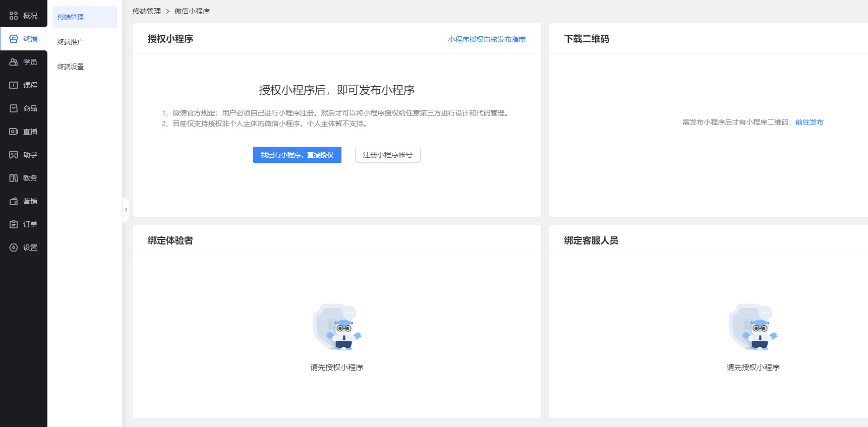Image resolution: width=868 pixels, height=427 pixels.
Task: Click the 教务 books icon
Action: click(14, 178)
